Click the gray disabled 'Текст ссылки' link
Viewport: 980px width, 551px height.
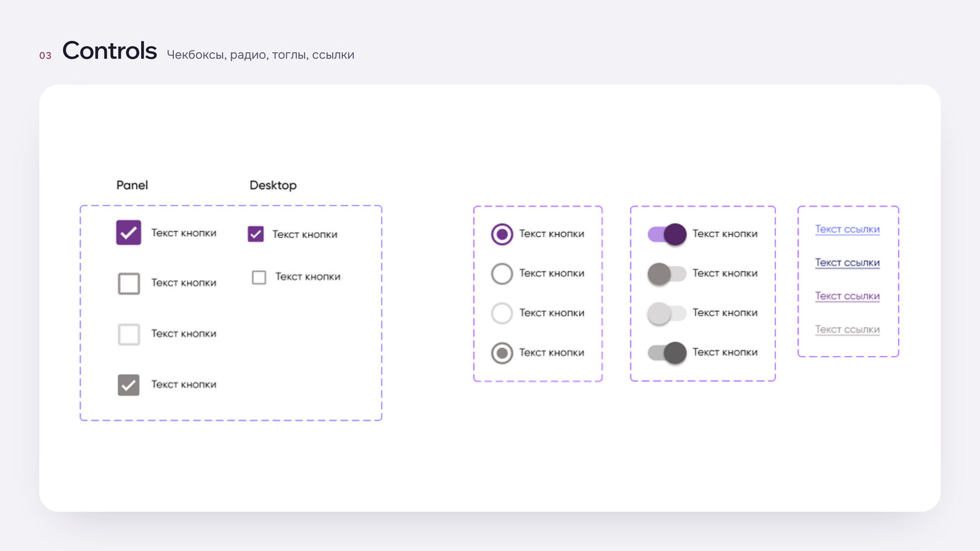pos(847,329)
